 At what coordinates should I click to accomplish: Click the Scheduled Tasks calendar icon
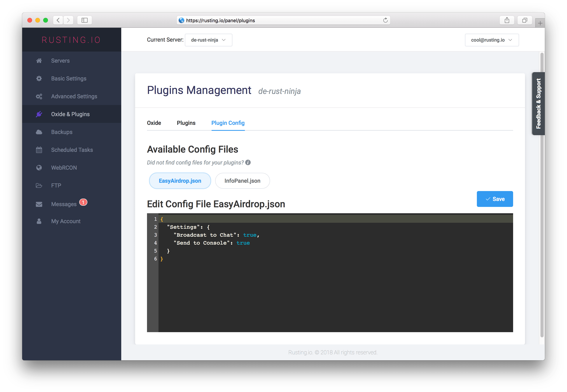coord(39,150)
